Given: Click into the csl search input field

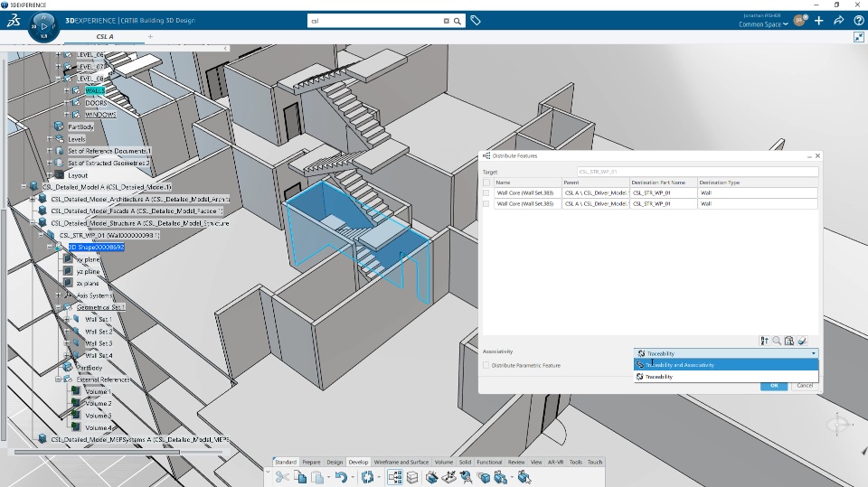Looking at the screenshot, I should [x=376, y=21].
